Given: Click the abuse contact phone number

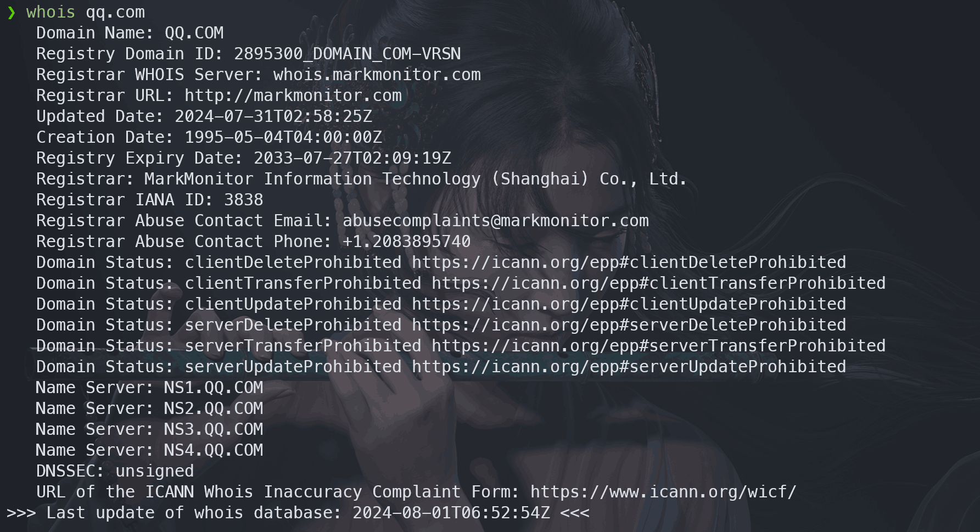Looking at the screenshot, I should (406, 242).
